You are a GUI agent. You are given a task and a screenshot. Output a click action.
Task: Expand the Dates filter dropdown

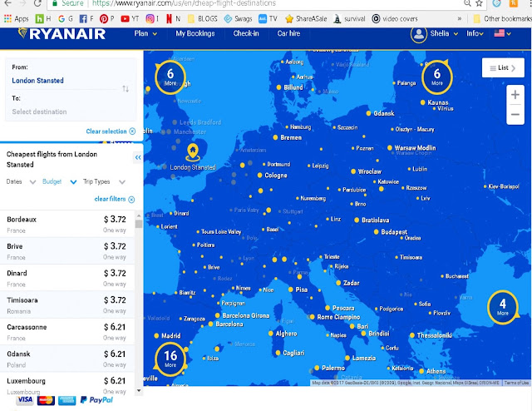click(21, 181)
